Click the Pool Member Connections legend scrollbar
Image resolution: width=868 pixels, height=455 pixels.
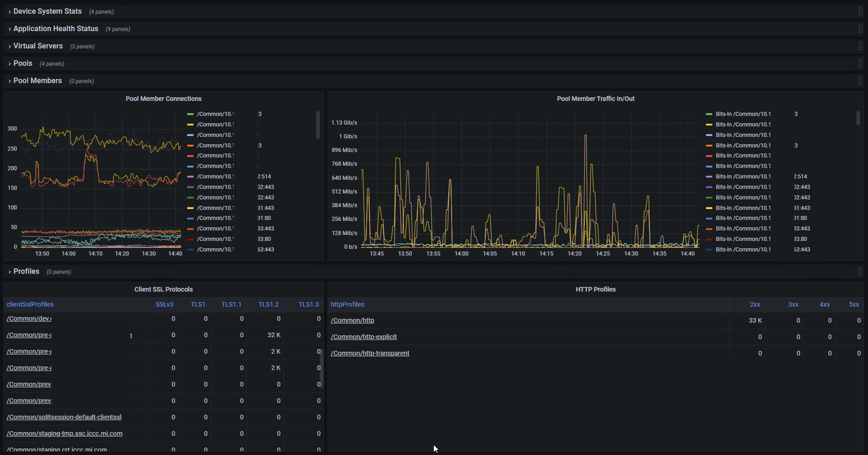pyautogui.click(x=318, y=125)
